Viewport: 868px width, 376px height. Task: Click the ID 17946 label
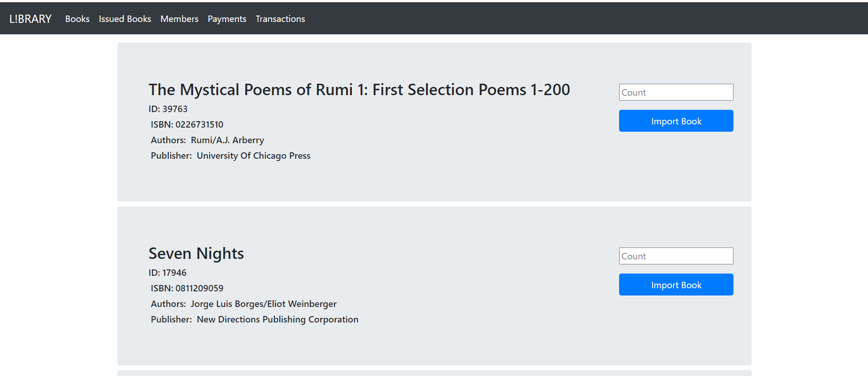coord(167,273)
